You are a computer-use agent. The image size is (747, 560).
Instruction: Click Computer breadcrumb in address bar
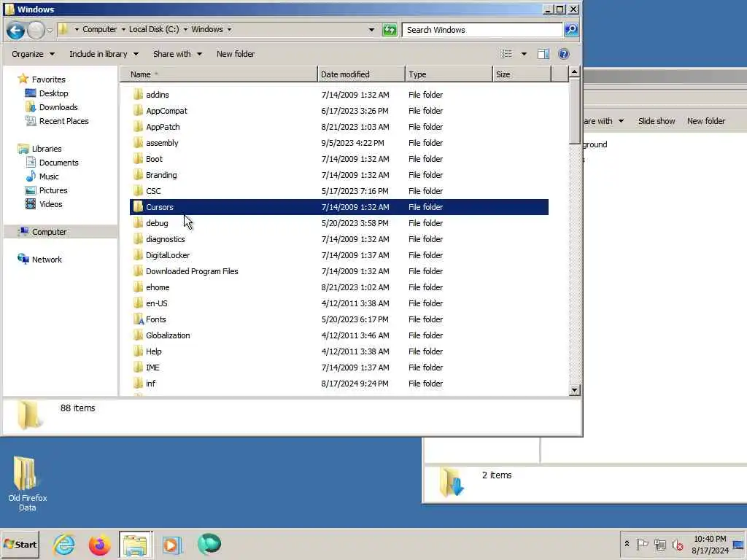pos(99,29)
